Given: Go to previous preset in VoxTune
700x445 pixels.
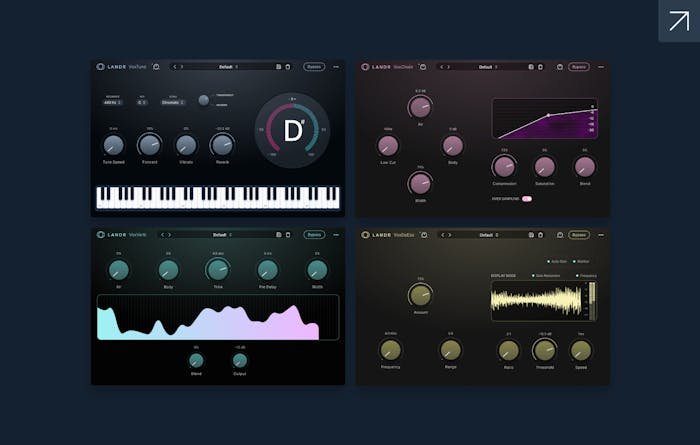Looking at the screenshot, I should 175,67.
